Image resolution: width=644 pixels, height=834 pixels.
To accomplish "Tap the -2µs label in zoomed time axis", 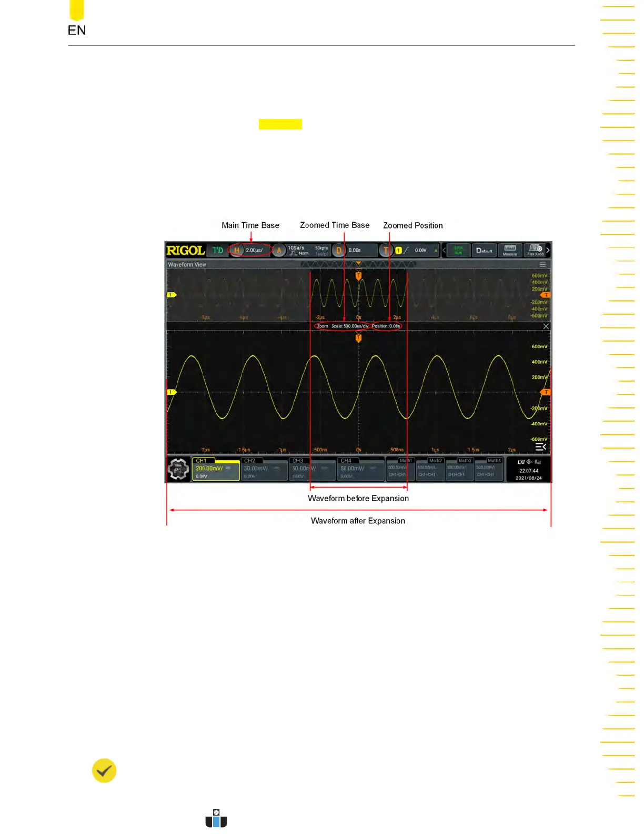I will click(205, 450).
